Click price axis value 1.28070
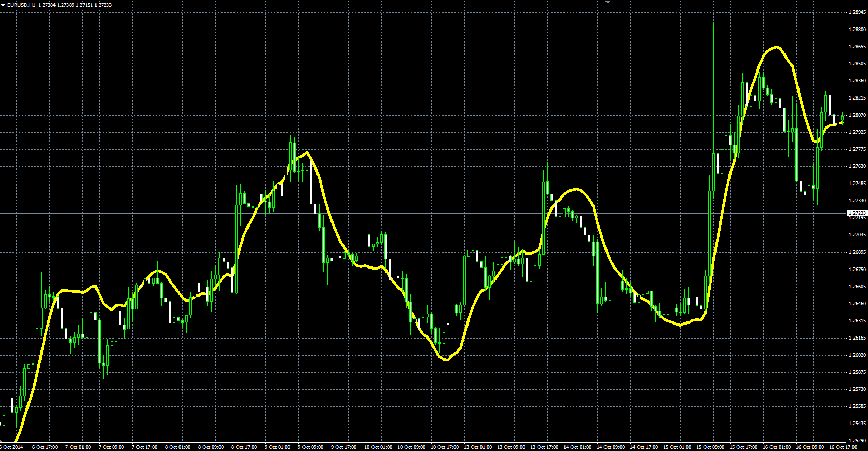The width and height of the screenshot is (868, 451). (x=857, y=115)
